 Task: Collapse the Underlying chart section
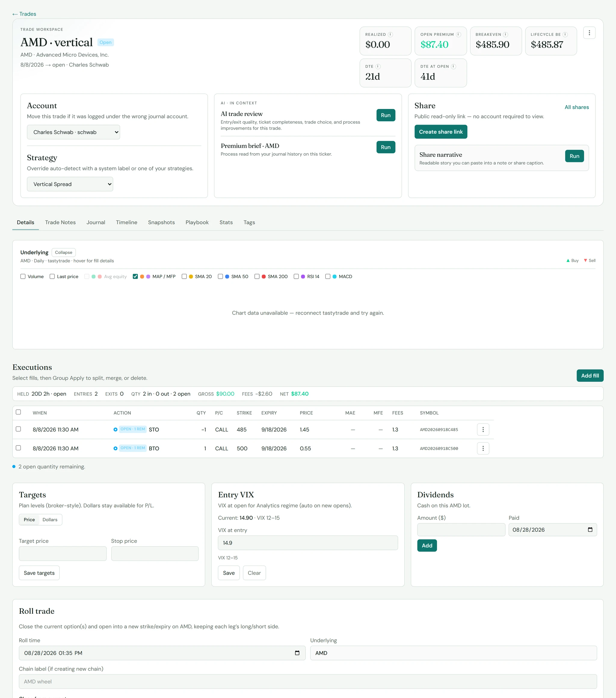pos(63,252)
